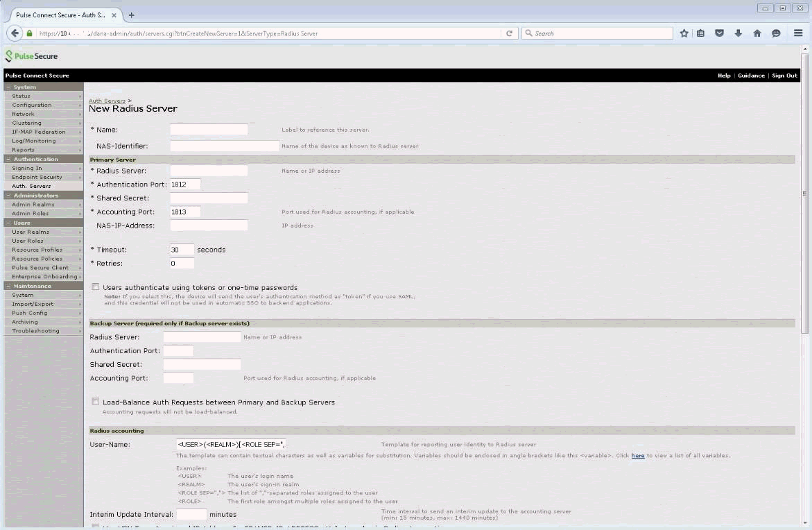The width and height of the screenshot is (812, 530).
Task: Open the Firefox hamburger menu
Action: [798, 33]
